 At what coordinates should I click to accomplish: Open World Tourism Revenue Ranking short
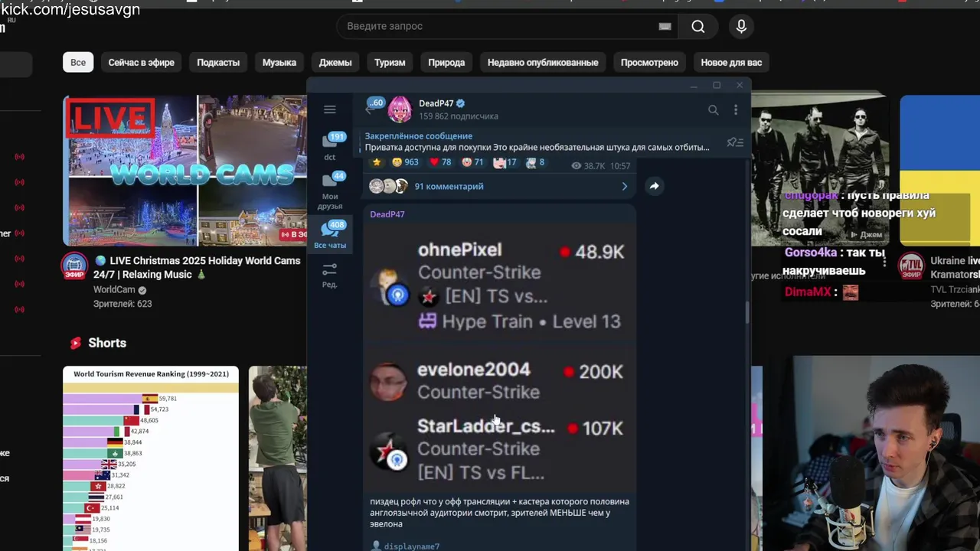pyautogui.click(x=151, y=458)
